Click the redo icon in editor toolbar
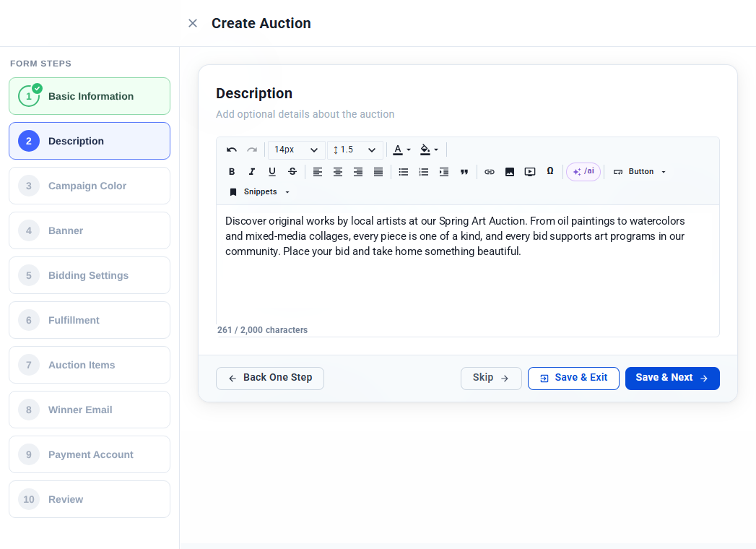756x549 pixels. (x=252, y=150)
